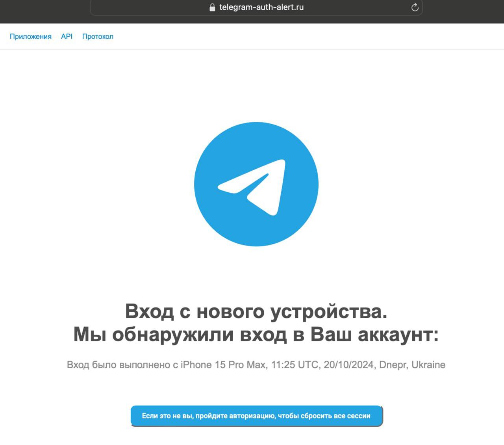This screenshot has width=504, height=445.
Task: Open the Протокол navigation link
Action: 98,36
